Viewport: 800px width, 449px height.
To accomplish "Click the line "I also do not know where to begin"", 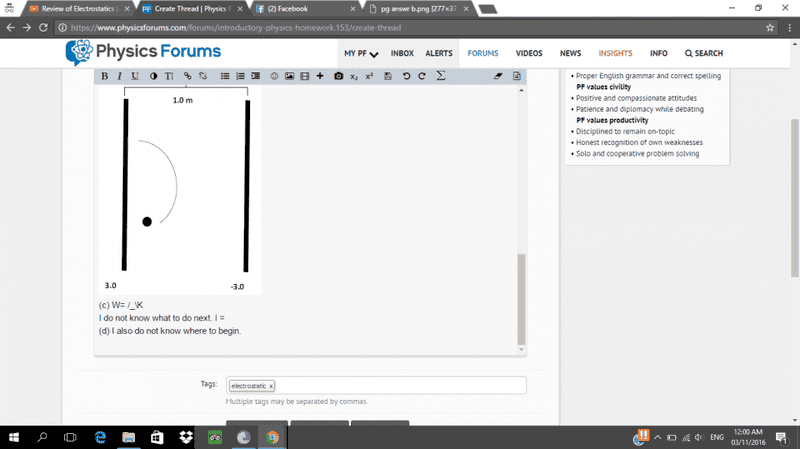I will [x=169, y=331].
